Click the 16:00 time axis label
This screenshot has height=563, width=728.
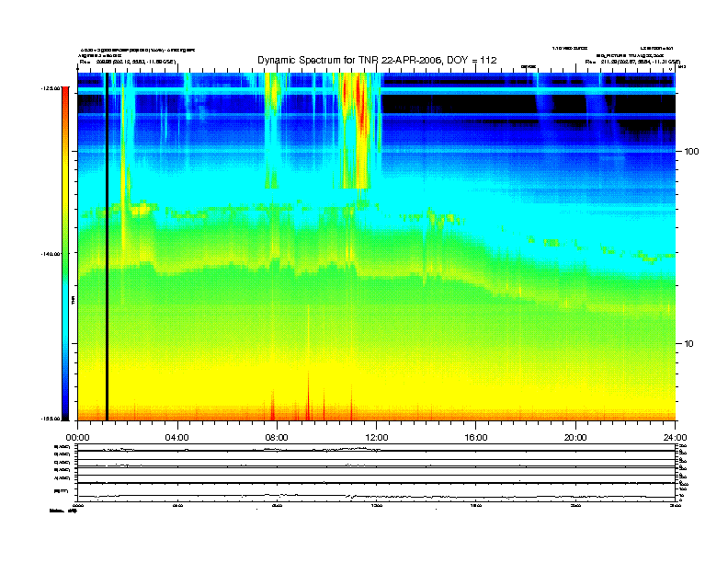click(476, 438)
